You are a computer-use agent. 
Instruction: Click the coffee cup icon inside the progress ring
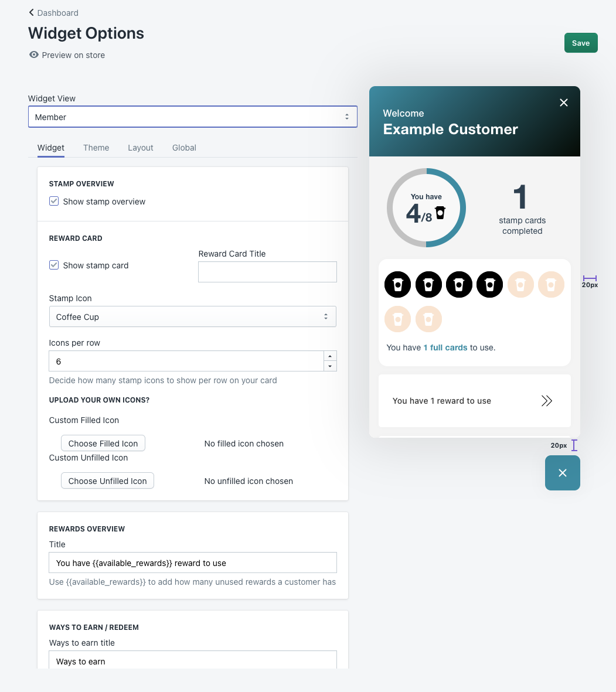(440, 213)
